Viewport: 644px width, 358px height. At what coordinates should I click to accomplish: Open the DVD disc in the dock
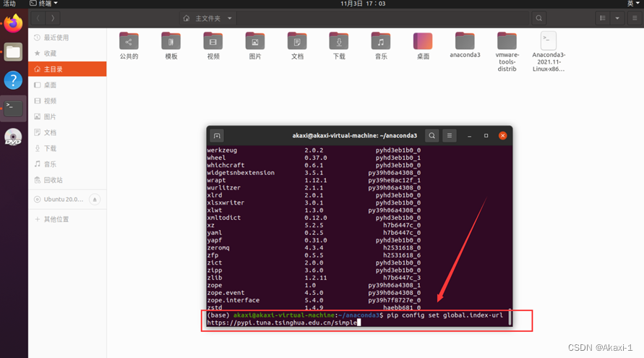(13, 137)
